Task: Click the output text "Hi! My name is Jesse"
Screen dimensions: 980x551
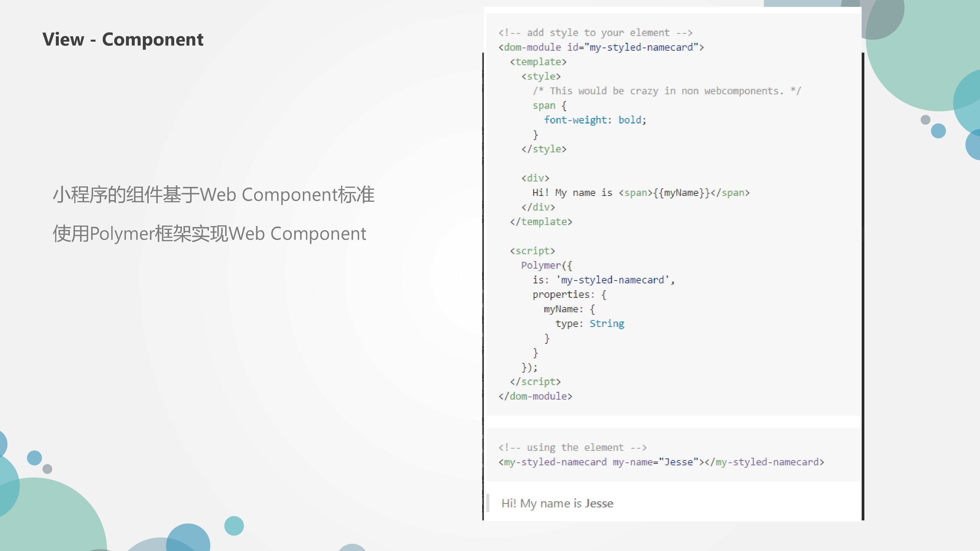Action: coord(557,503)
